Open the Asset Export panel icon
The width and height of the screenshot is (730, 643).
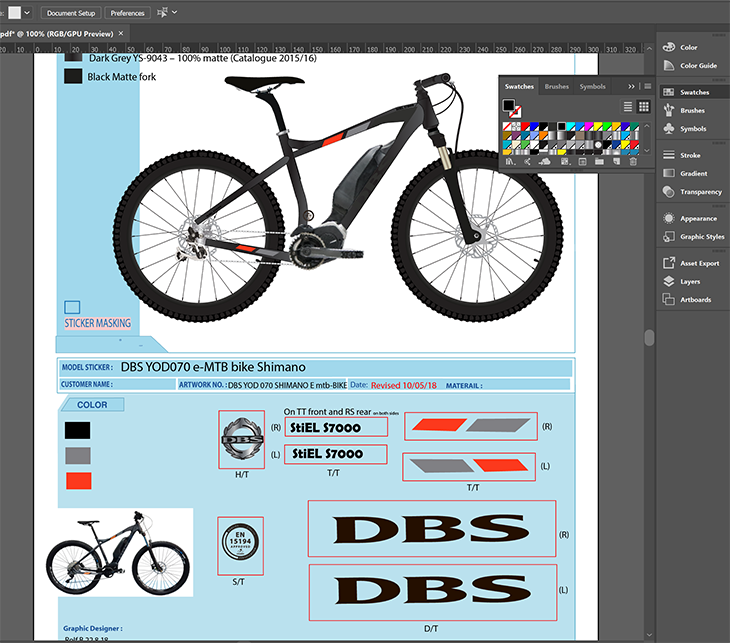(x=669, y=263)
